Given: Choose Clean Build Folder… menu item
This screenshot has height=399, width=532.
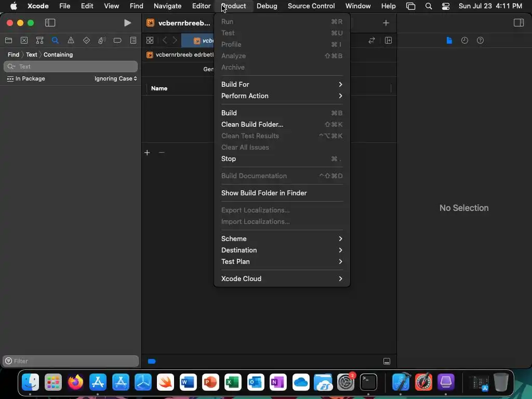Looking at the screenshot, I should 282,125.
